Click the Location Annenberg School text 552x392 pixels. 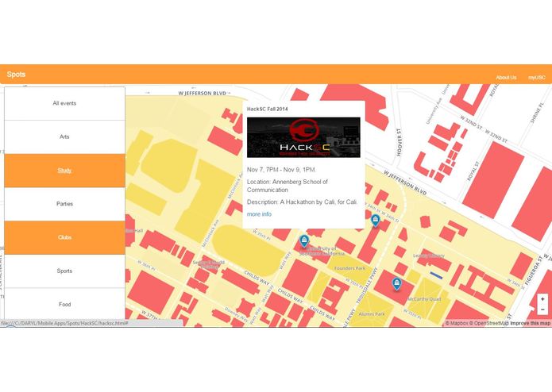pyautogui.click(x=288, y=186)
